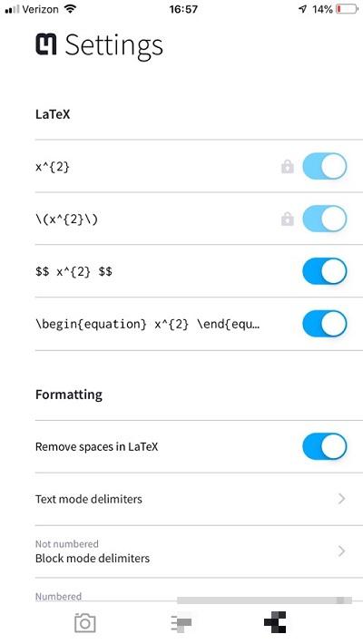
Task: Disable the $$ x^{2} $$ format switch
Action: tap(324, 271)
